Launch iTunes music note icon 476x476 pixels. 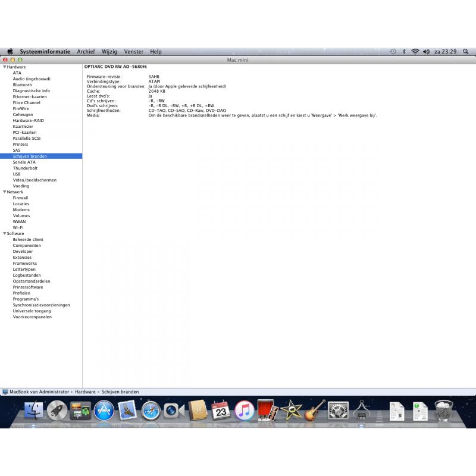pyautogui.click(x=245, y=411)
